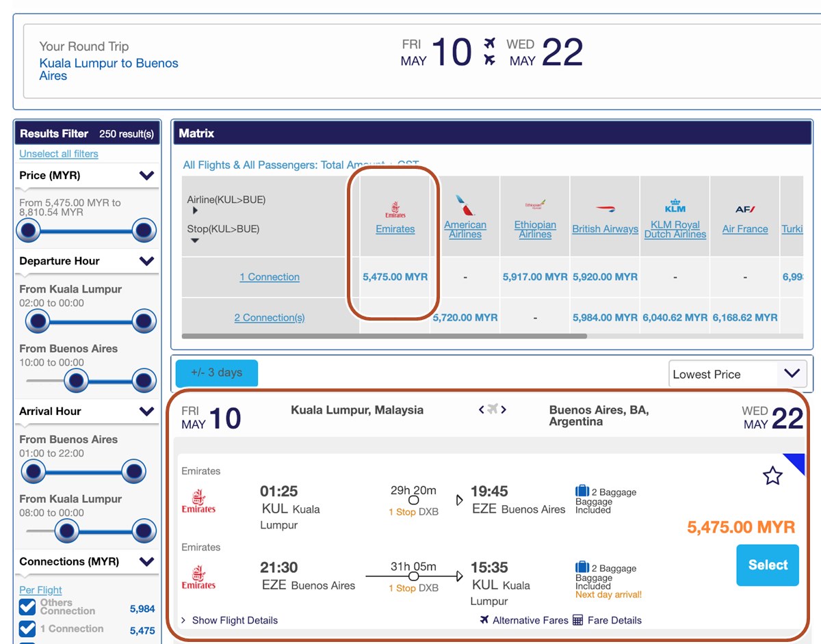Click the favorite star icon on Emirates fare
The width and height of the screenshot is (821, 644).
point(772,475)
